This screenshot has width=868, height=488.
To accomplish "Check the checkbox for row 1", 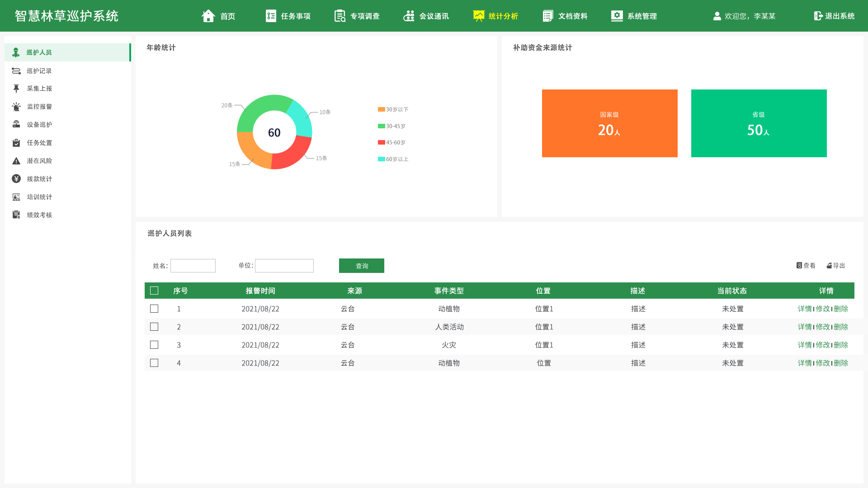I will click(154, 309).
